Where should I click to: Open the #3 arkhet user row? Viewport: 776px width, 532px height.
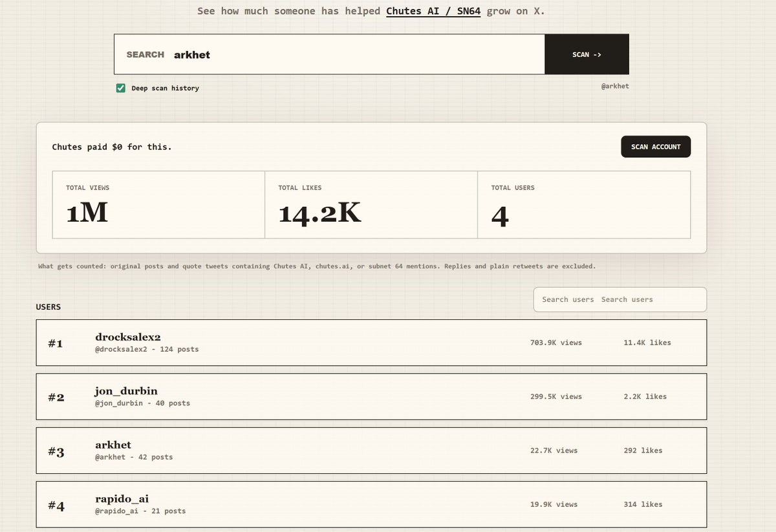coord(371,451)
